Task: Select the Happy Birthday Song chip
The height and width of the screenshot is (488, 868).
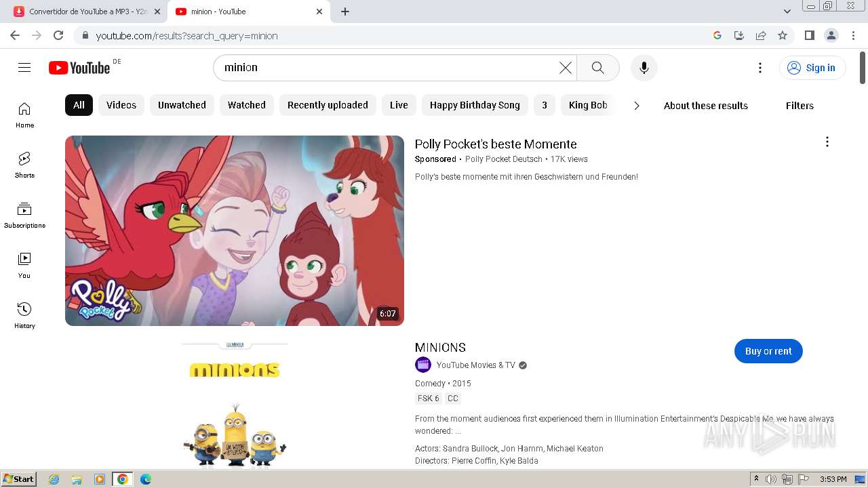Action: pyautogui.click(x=475, y=105)
